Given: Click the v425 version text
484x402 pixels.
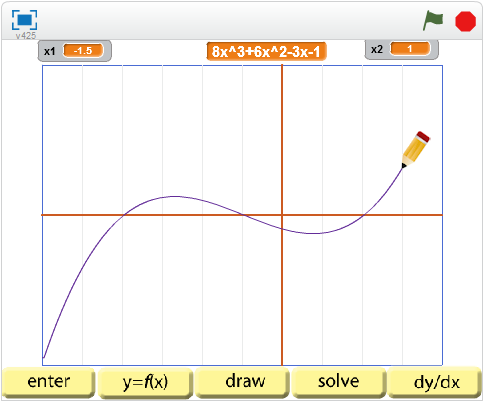Looking at the screenshot, I should (26, 35).
